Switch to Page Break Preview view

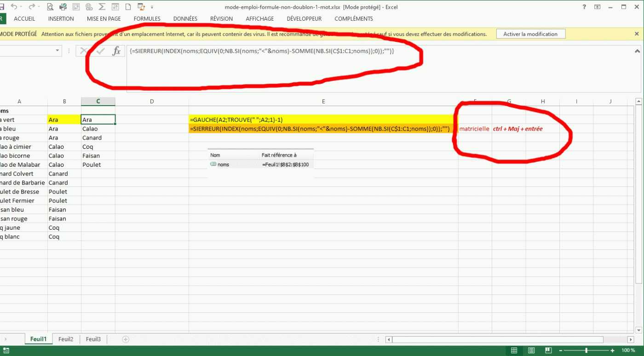coord(547,351)
